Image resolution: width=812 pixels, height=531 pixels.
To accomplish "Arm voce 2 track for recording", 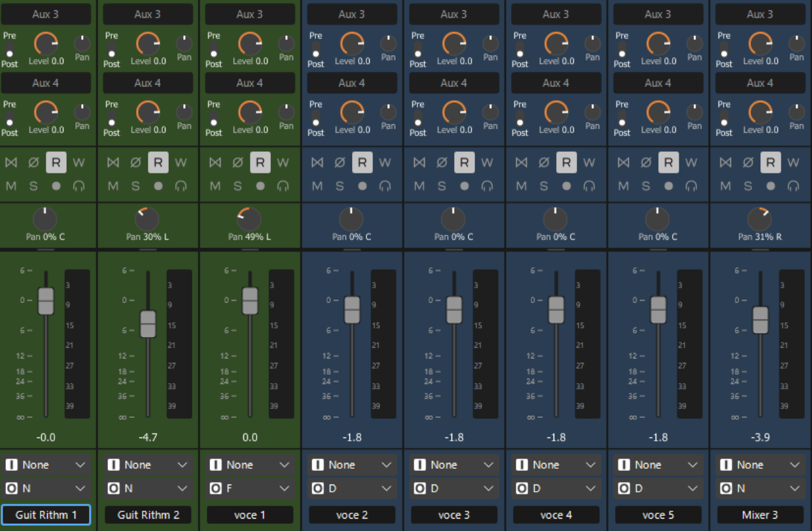I will 362,186.
